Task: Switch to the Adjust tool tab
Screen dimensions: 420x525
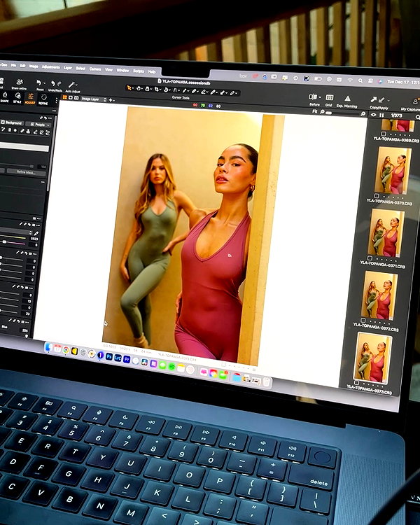Action: coord(30,99)
